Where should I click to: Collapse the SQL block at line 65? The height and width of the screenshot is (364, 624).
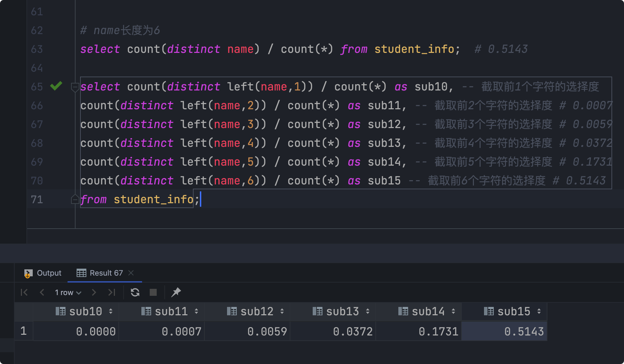[75, 87]
